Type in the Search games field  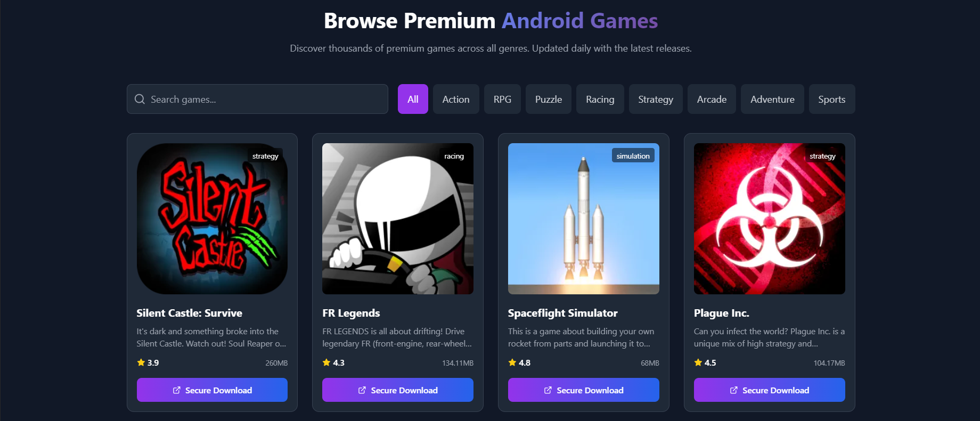[266, 99]
